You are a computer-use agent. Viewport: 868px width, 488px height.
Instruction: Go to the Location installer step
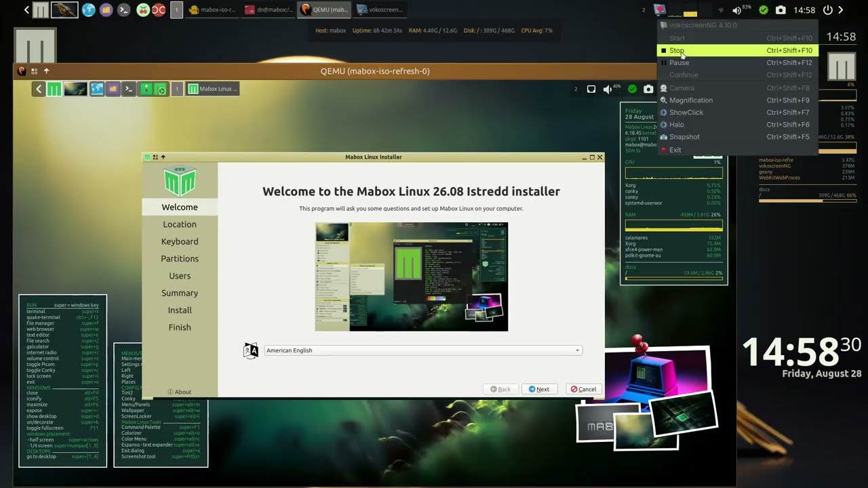[x=180, y=224]
